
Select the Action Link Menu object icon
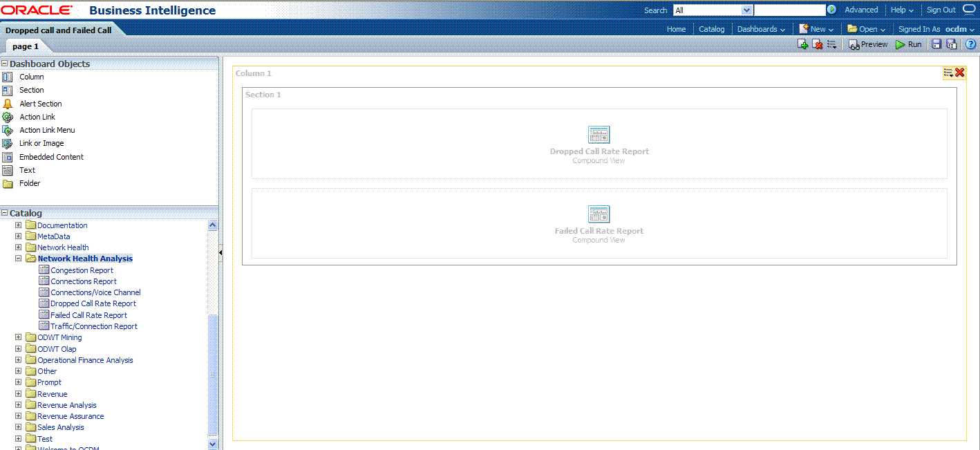pyautogui.click(x=8, y=130)
